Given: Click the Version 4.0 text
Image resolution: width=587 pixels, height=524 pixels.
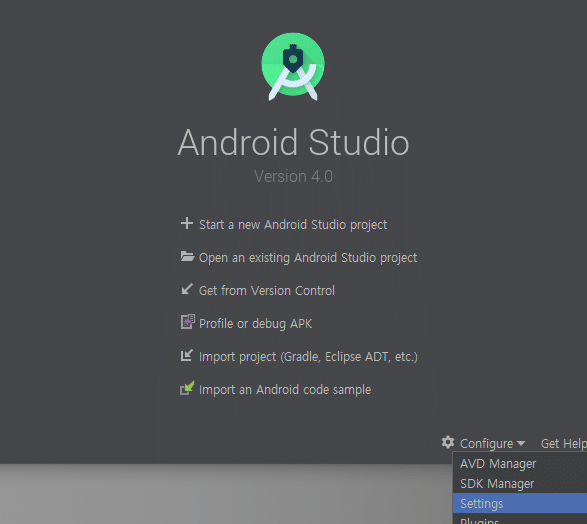Looking at the screenshot, I should pos(293,177).
